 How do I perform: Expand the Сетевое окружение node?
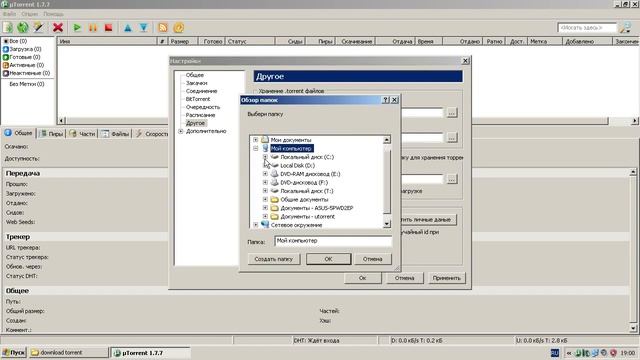256,225
